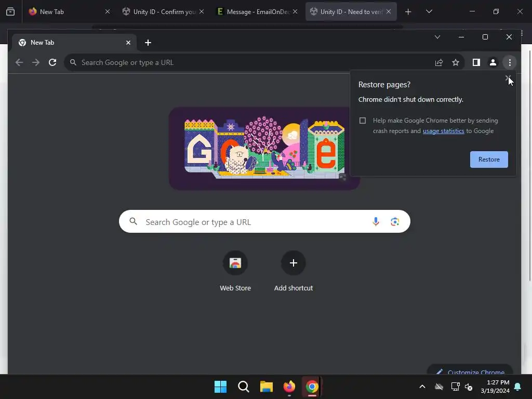Share the Google Doodle

(343, 177)
